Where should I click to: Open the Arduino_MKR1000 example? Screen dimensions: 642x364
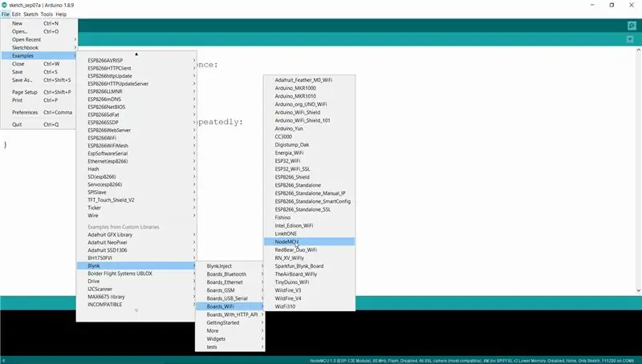coord(310,88)
